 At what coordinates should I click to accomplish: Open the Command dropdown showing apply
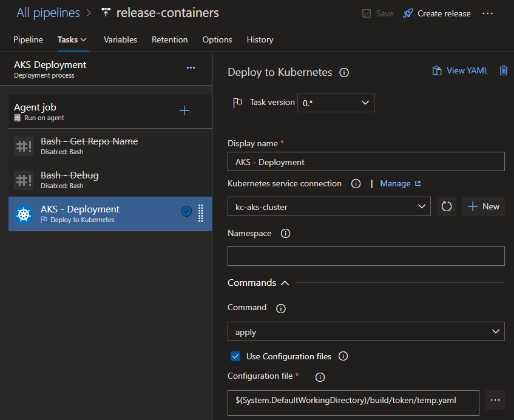[366, 331]
